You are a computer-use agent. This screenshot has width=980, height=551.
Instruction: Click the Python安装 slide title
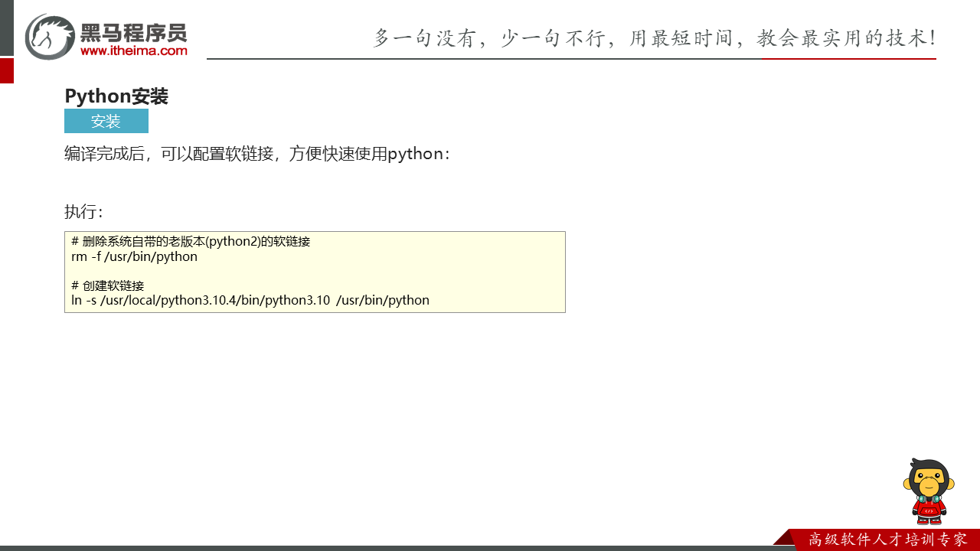116,96
